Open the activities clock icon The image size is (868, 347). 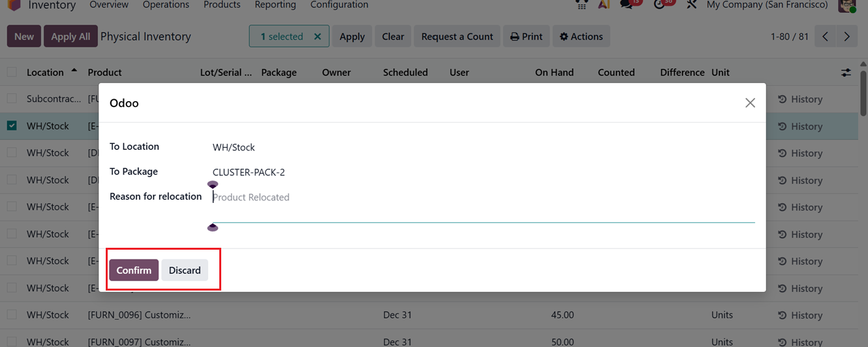click(x=660, y=5)
